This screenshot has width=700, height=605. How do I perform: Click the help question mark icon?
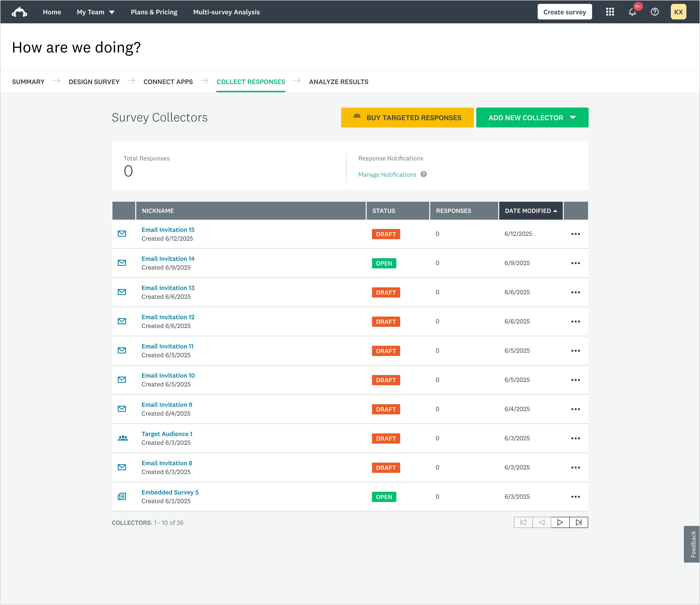click(654, 12)
